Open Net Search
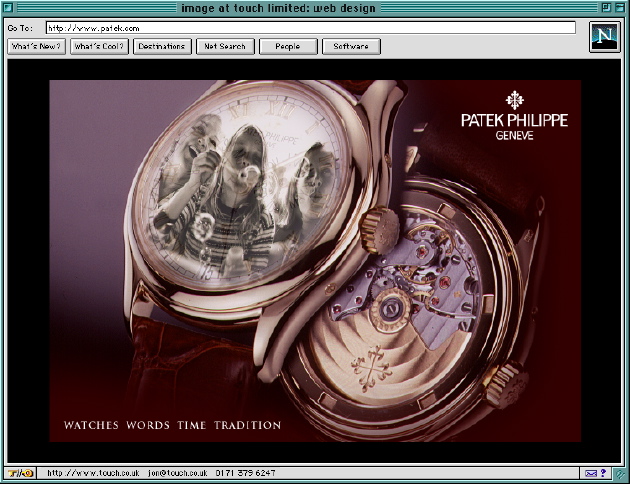Image resolution: width=630 pixels, height=484 pixels. coord(225,47)
